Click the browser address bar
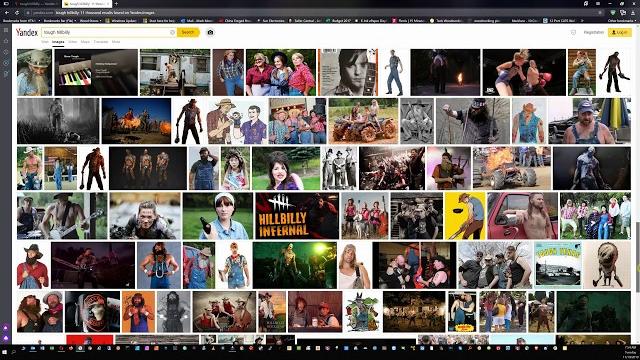Image resolution: width=640 pixels, height=360 pixels. (x=314, y=13)
